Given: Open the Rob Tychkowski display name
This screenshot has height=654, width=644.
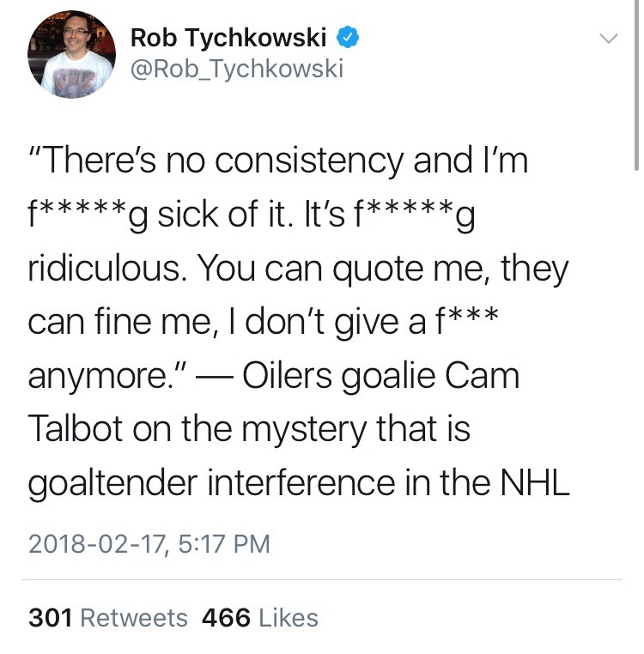Looking at the screenshot, I should 228,37.
